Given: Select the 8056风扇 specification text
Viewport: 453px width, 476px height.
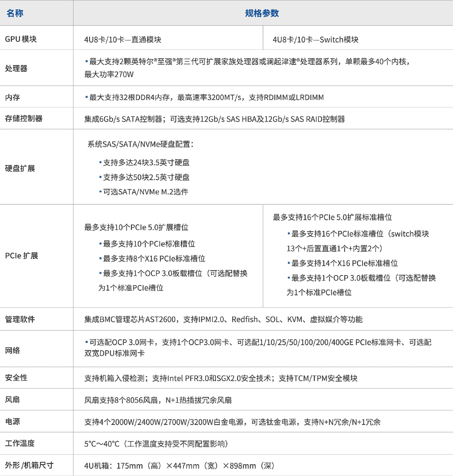Looking at the screenshot, I should (x=158, y=400).
